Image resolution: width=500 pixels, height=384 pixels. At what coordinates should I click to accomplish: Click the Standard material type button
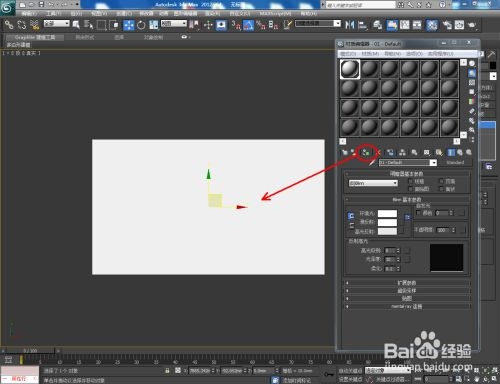455,162
